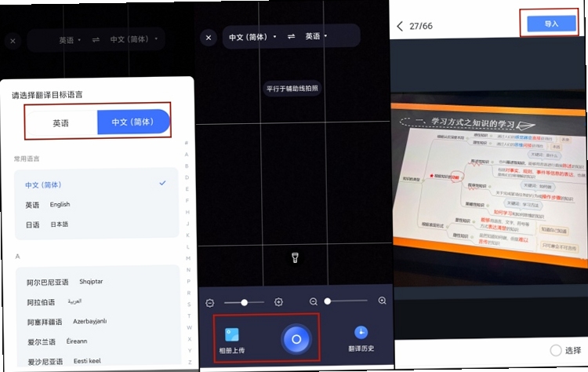Tap the zoom in magnifier icon
The image size is (588, 372).
click(382, 301)
